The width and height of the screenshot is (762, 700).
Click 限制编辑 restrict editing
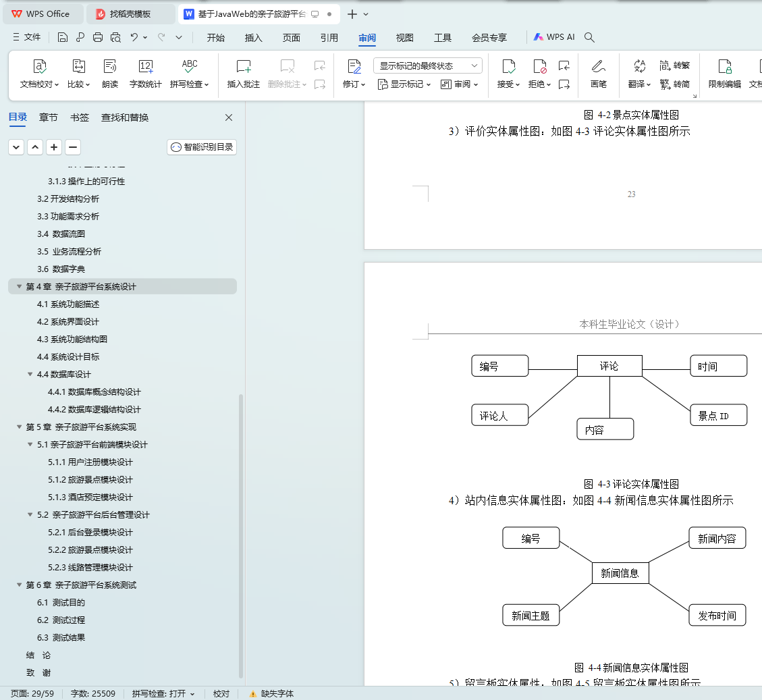(725, 74)
